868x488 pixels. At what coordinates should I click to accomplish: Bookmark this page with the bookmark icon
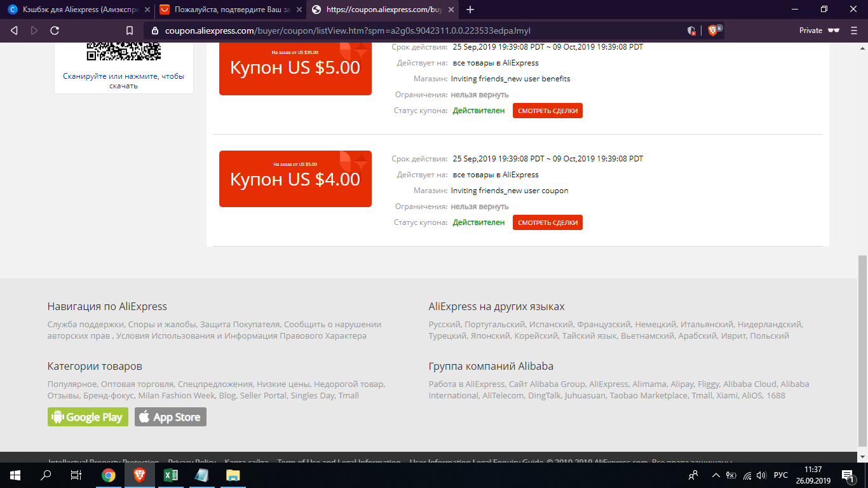(x=130, y=30)
